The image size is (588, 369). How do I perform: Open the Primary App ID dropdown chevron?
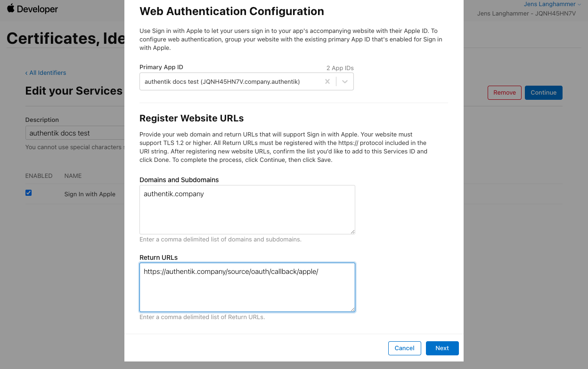(344, 81)
